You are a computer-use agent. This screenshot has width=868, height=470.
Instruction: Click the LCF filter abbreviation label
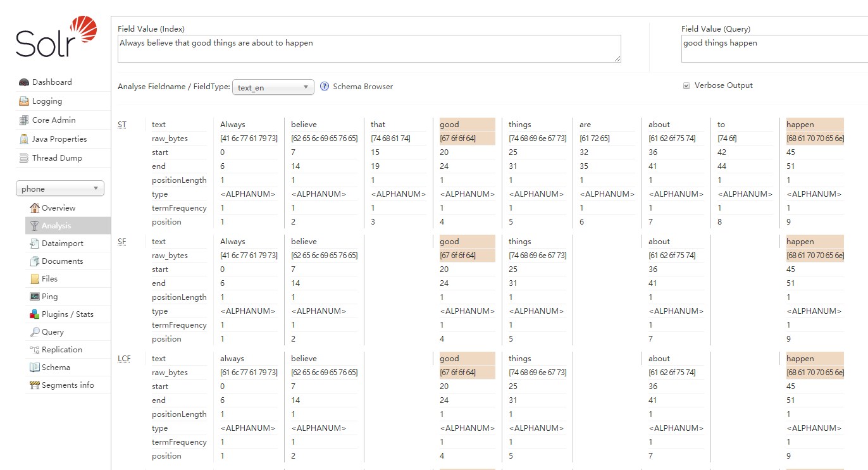(x=124, y=359)
